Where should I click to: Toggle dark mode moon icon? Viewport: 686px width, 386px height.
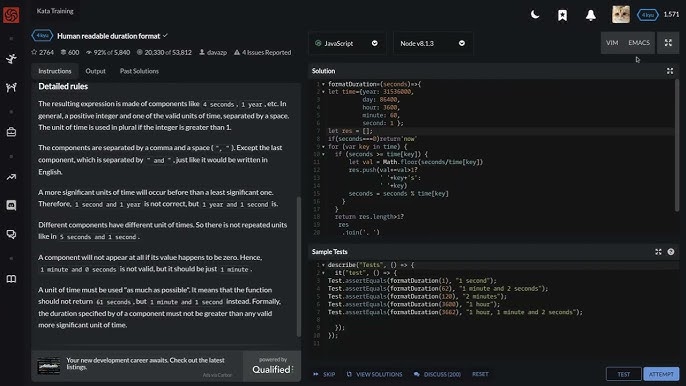point(535,15)
